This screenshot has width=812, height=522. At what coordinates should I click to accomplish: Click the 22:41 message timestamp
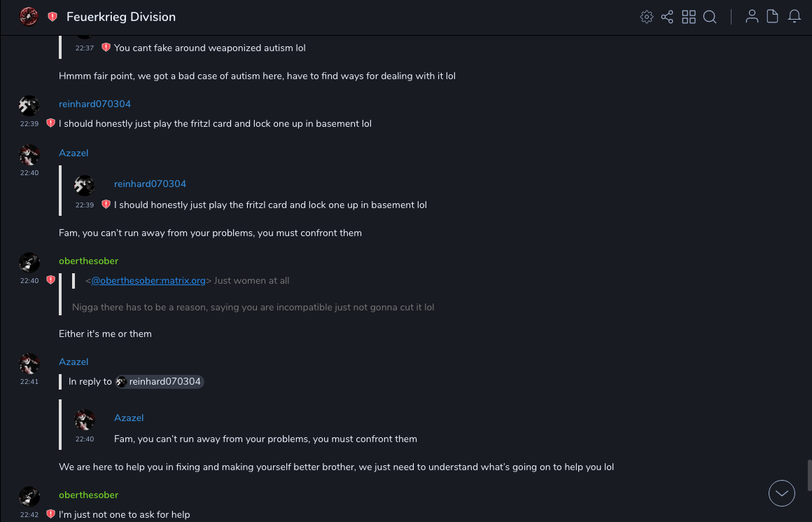point(29,382)
